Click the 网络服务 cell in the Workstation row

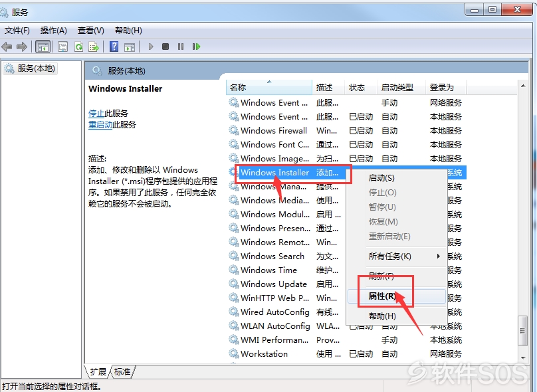click(x=445, y=353)
